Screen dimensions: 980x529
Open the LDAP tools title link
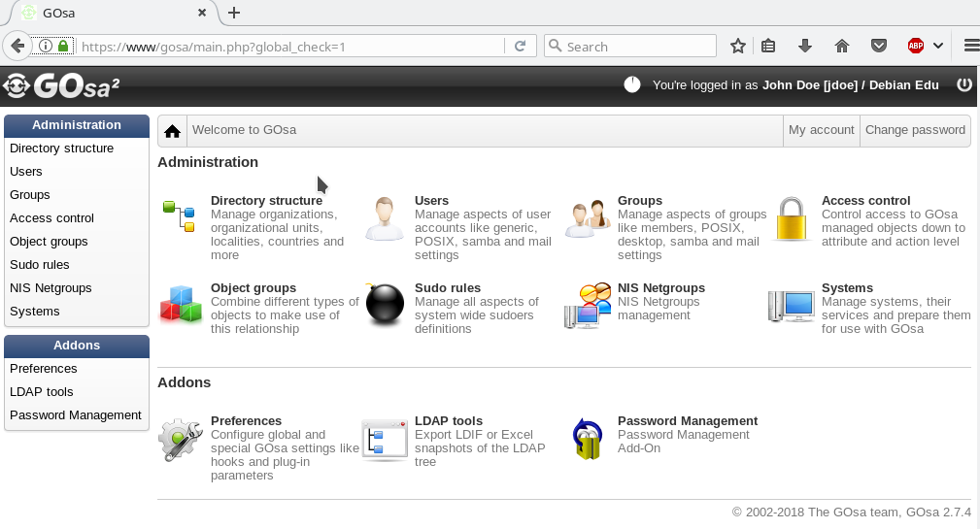449,421
